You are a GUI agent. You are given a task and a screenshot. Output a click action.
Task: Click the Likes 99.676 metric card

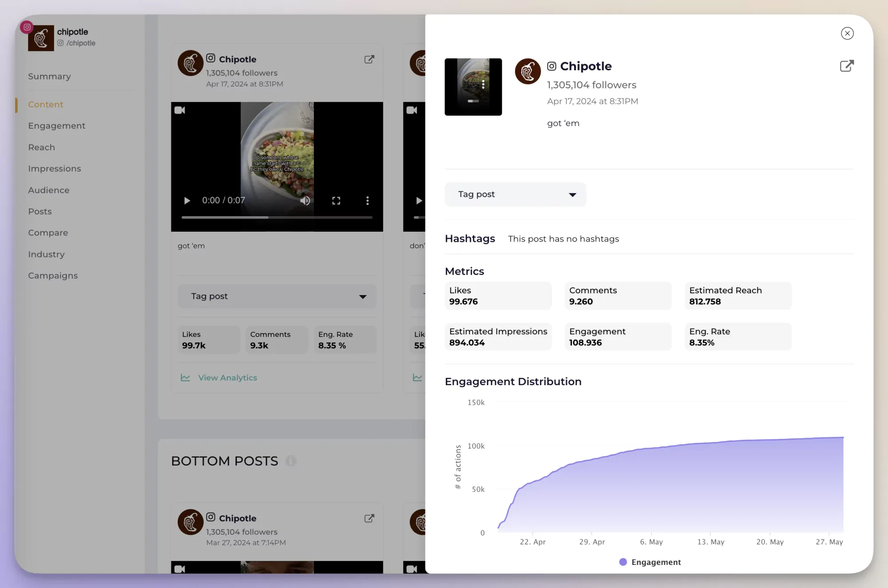pos(498,296)
